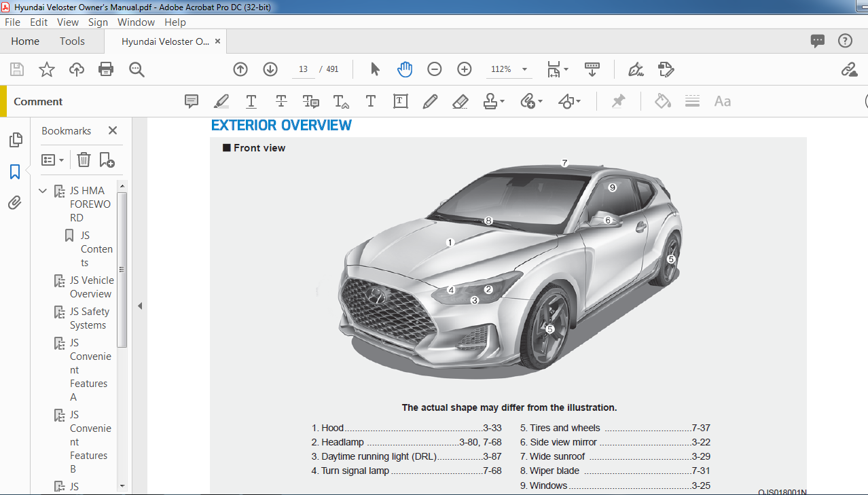This screenshot has width=868, height=495.
Task: Click the share link icon
Action: click(x=849, y=69)
